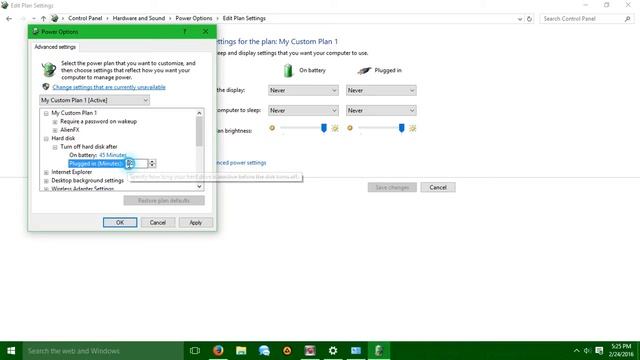Screen dimensions: 640x360
Task: Expand Require a password on wakeup
Action: [x=55, y=122]
